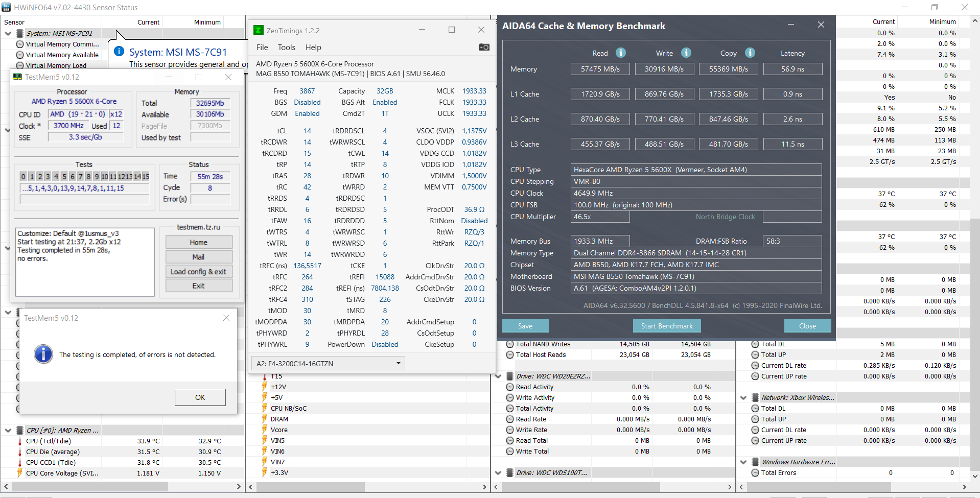This screenshot has width=980, height=498.
Task: Click the info icon beside Copy in AIDA64
Action: coord(750,53)
